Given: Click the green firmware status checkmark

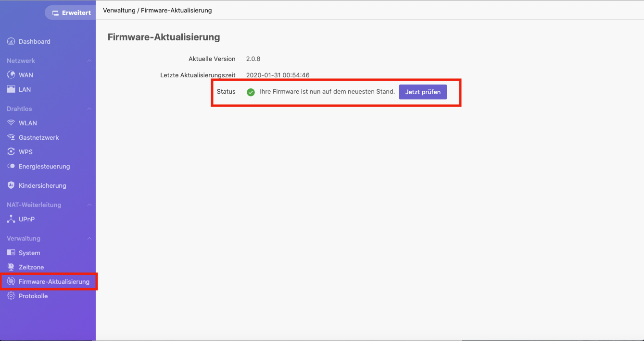Looking at the screenshot, I should [x=251, y=92].
